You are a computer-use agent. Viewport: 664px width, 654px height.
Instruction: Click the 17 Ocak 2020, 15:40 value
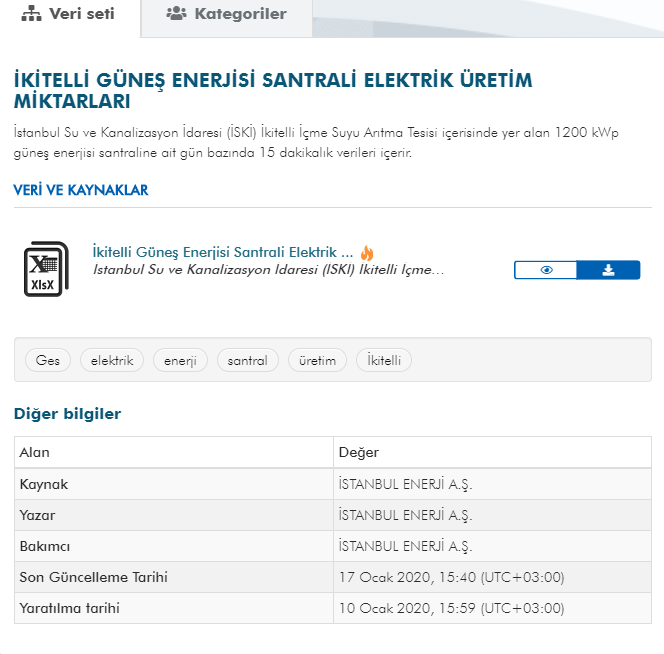pos(451,577)
